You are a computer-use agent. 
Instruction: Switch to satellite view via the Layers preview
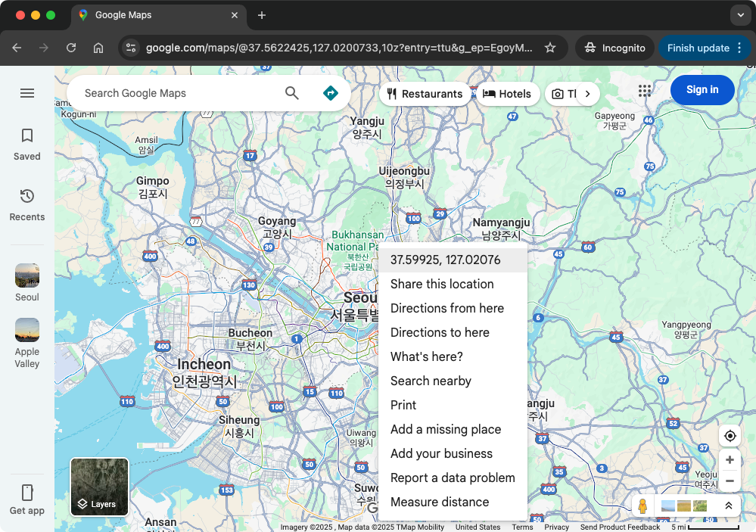pos(99,487)
